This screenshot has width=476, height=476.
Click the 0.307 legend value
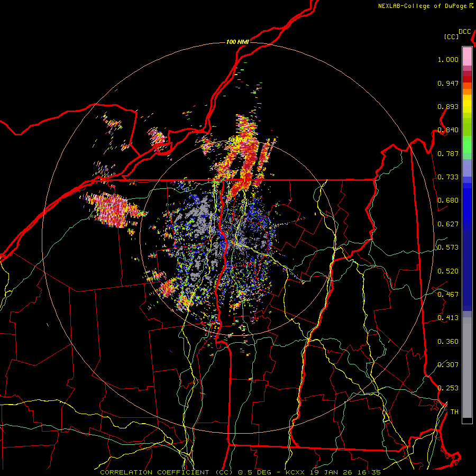click(x=448, y=364)
